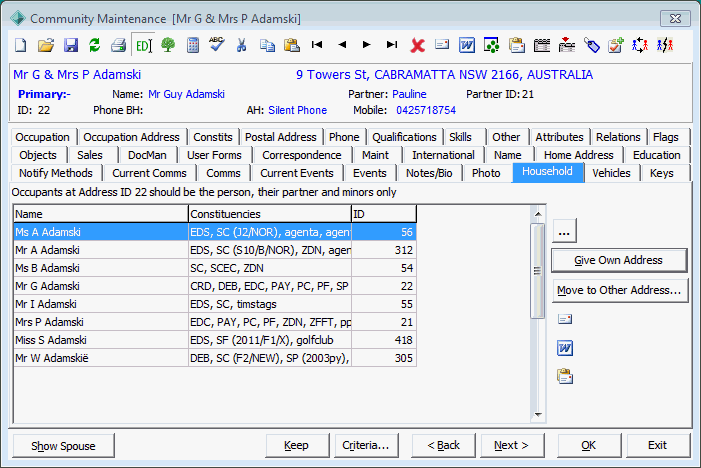This screenshot has width=701, height=468.
Task: Paste using the clipboard toolbar icon
Action: 291,45
